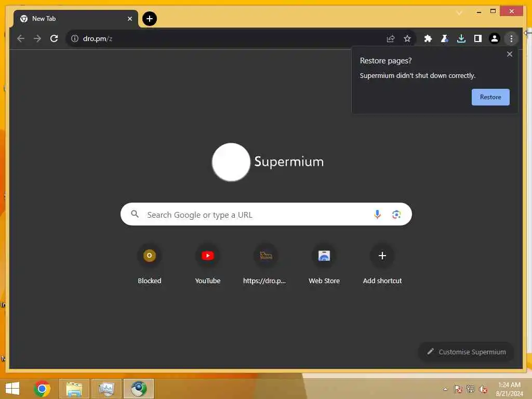The width and height of the screenshot is (532, 399).
Task: View site information icon in address bar
Action: 75,38
